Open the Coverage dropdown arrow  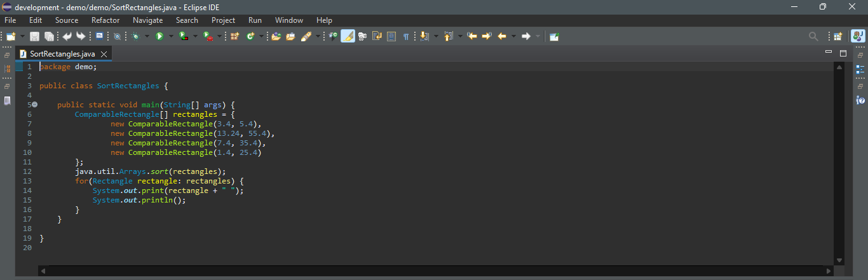pos(195,36)
